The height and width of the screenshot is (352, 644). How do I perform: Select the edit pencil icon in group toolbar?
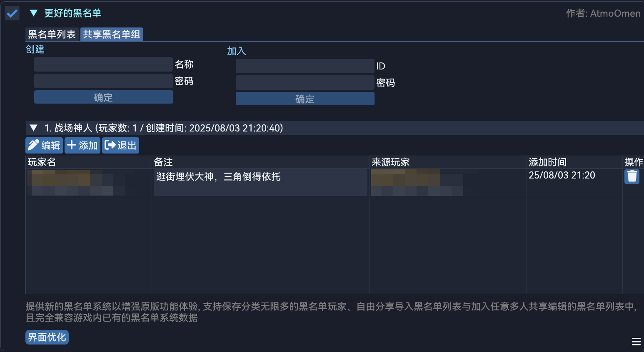(x=34, y=145)
